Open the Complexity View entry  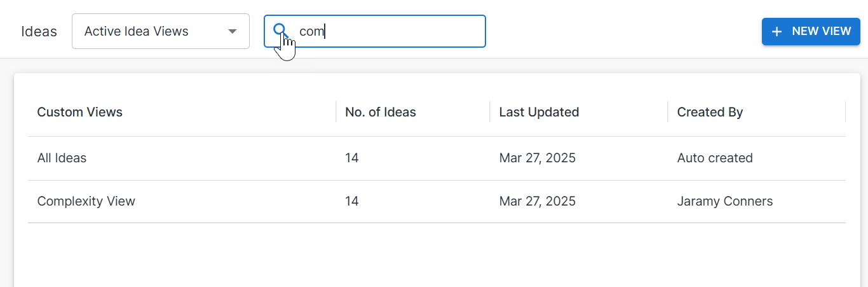point(86,201)
